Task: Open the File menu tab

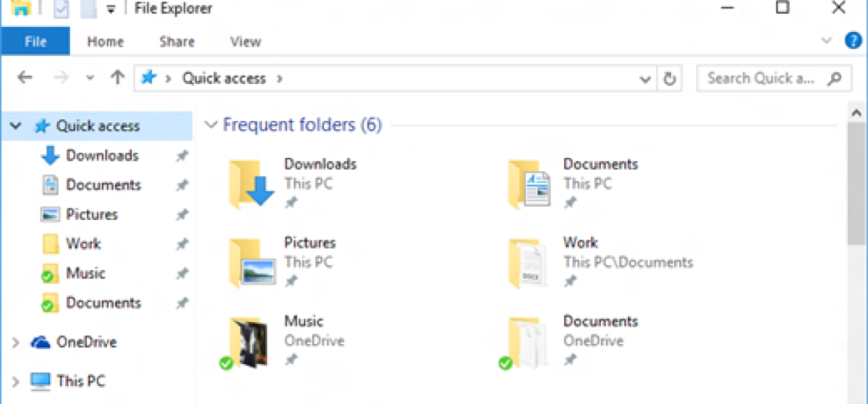Action: coord(35,41)
